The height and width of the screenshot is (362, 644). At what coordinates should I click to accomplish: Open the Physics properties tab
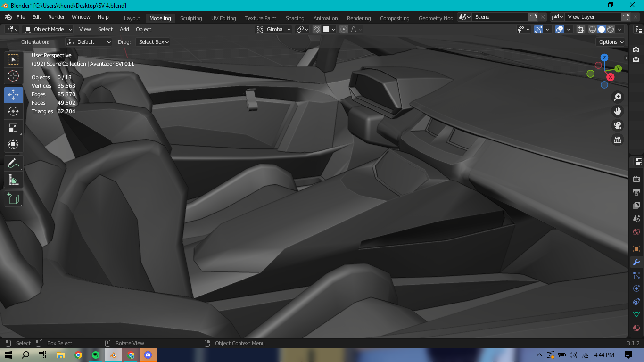(x=636, y=288)
